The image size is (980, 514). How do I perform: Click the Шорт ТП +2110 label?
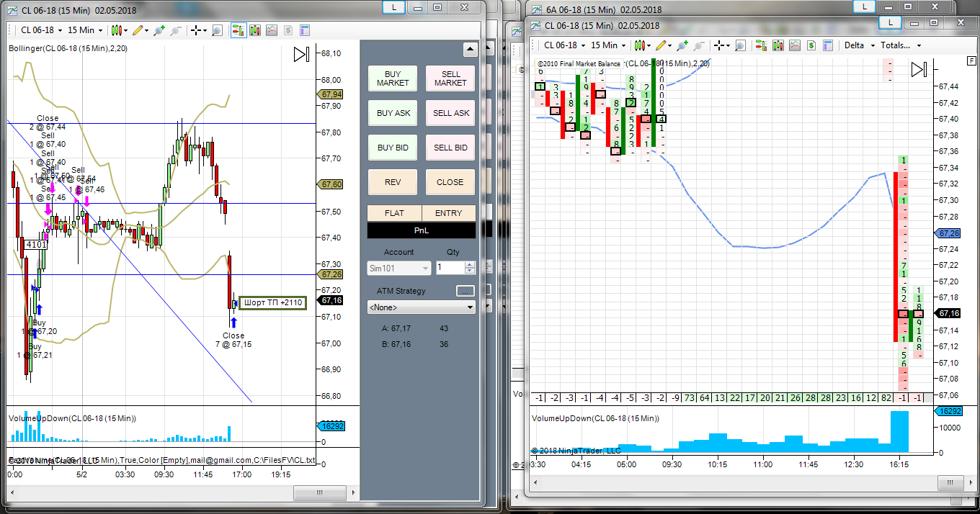(272, 302)
